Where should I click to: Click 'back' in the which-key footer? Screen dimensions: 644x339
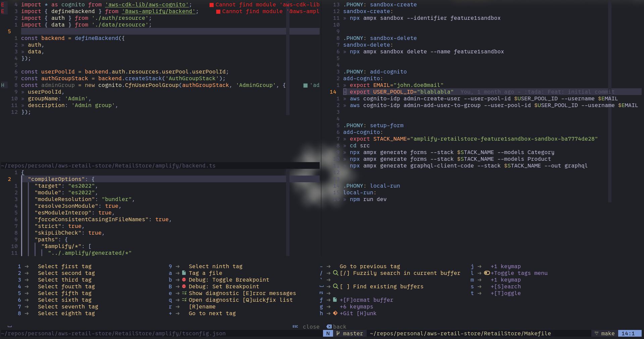(x=339, y=327)
